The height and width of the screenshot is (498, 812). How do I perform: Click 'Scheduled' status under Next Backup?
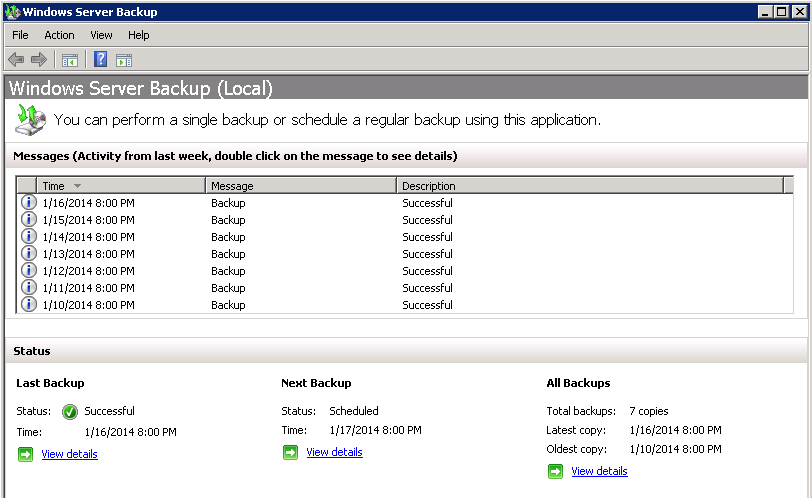tap(354, 411)
